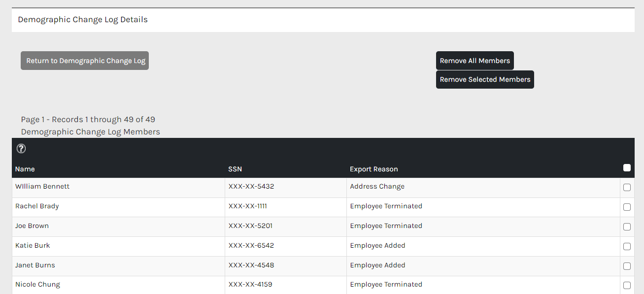Screen dimensions: 644x294
Task: Click the Export Reason column header
Action: tap(373, 169)
